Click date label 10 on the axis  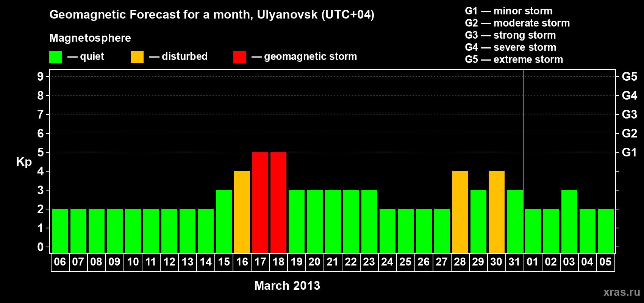click(x=133, y=262)
